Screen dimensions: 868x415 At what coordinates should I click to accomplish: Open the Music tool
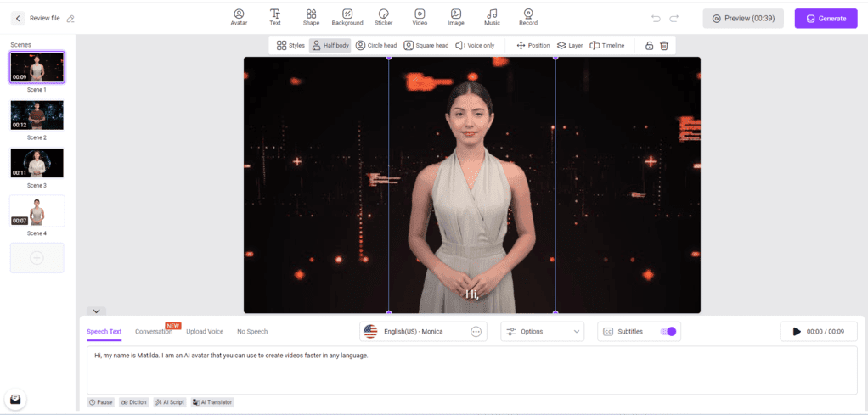pyautogui.click(x=492, y=17)
